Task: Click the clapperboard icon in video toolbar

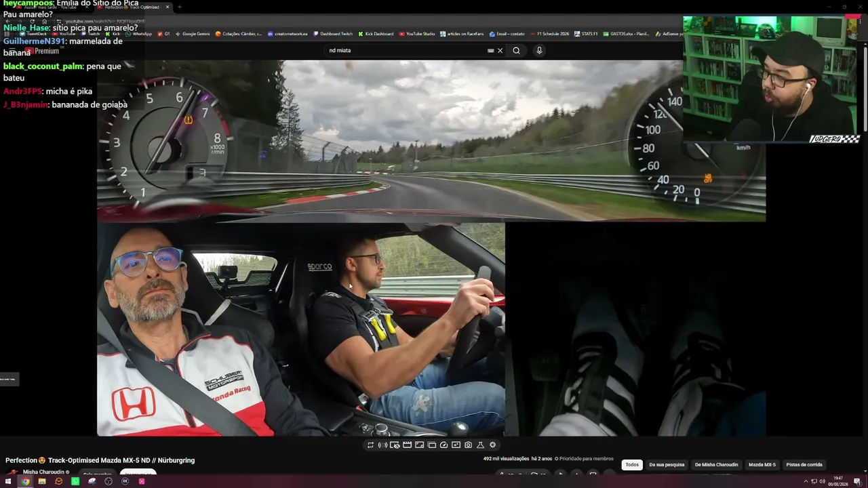Action: point(407,445)
